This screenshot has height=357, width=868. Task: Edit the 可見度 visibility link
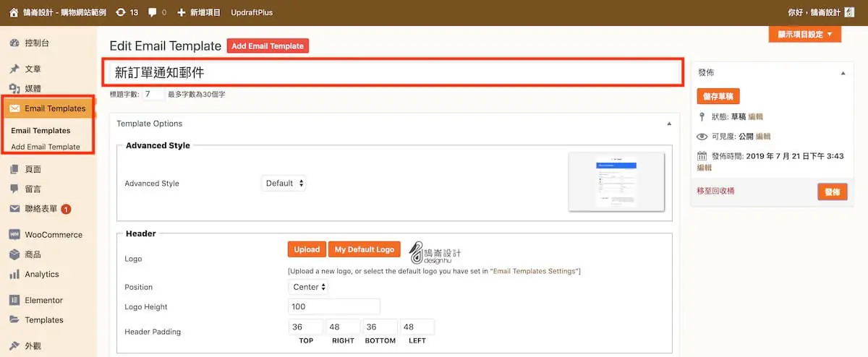point(764,137)
